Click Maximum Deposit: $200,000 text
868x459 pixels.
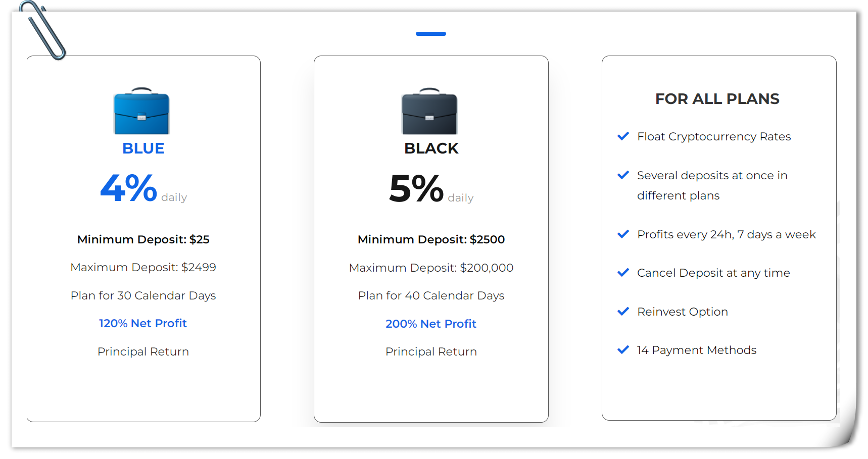[x=431, y=268]
